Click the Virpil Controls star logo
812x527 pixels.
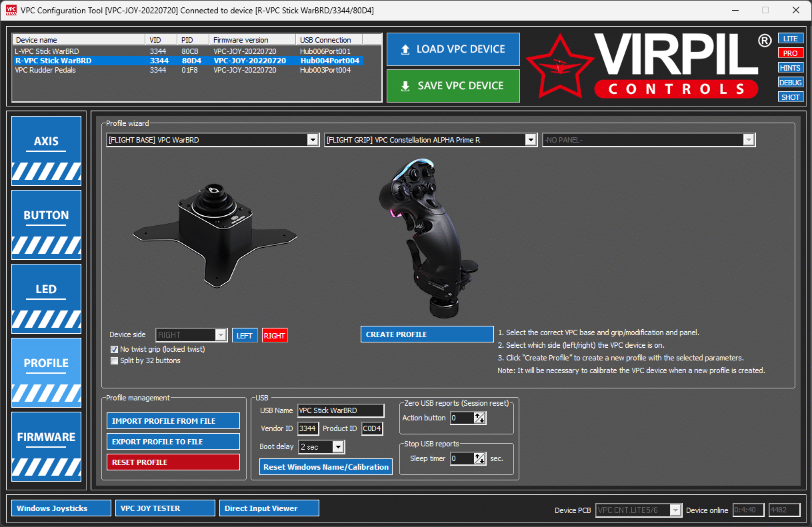pos(559,65)
